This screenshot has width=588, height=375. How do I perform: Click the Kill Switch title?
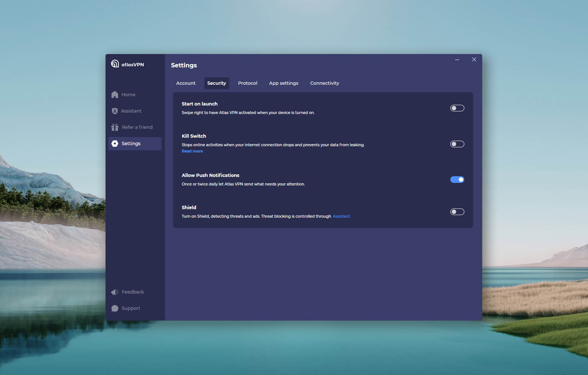click(194, 136)
